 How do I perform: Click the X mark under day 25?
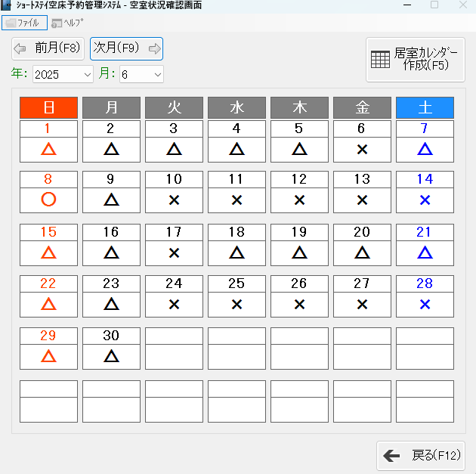(x=236, y=304)
